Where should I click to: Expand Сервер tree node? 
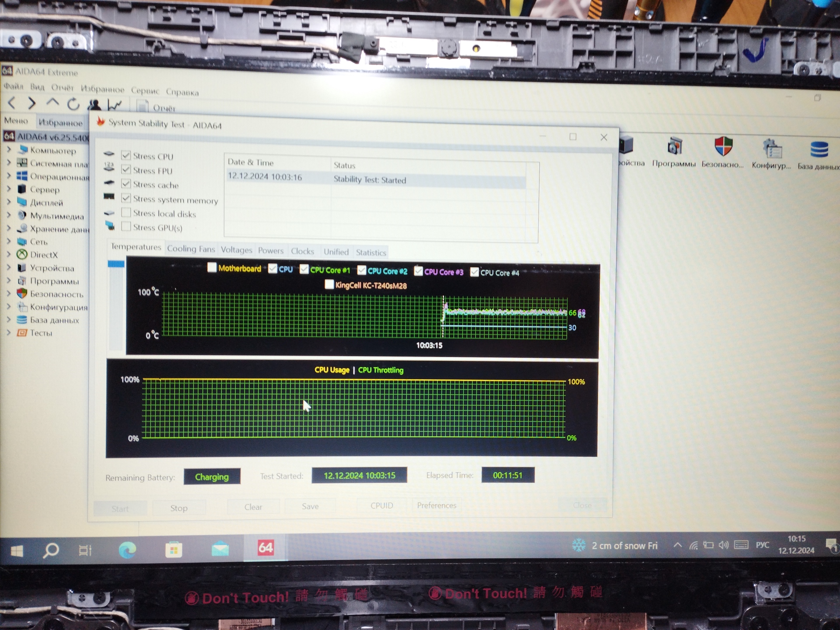pyautogui.click(x=8, y=189)
